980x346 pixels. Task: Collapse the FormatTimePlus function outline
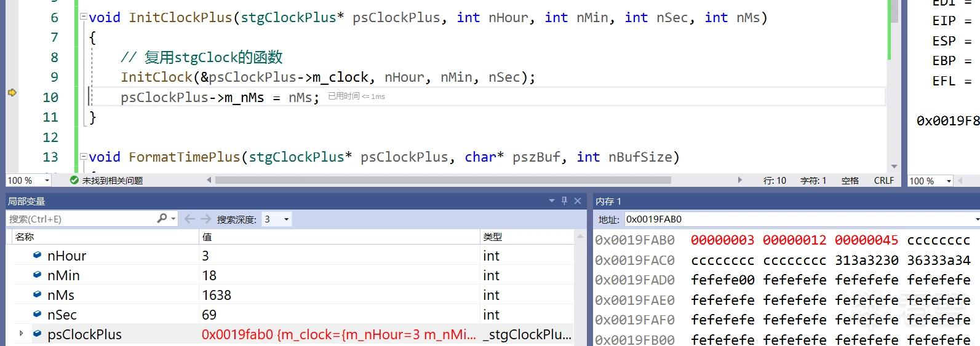pos(84,157)
